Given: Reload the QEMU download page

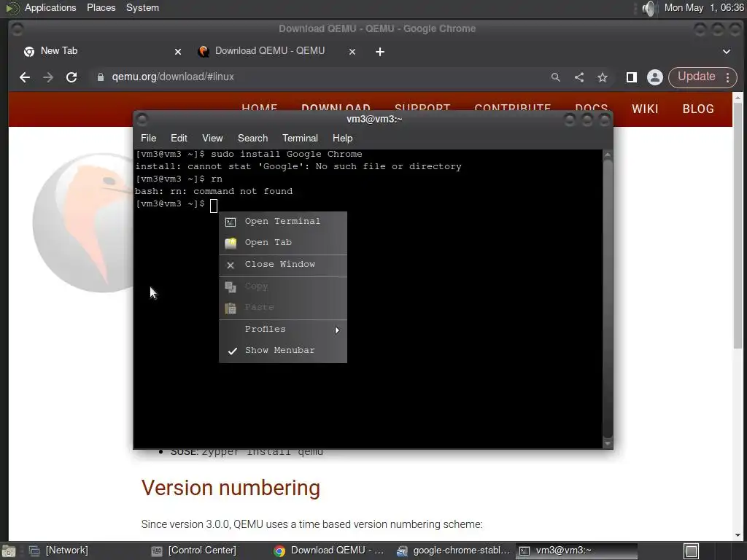Looking at the screenshot, I should click(71, 77).
